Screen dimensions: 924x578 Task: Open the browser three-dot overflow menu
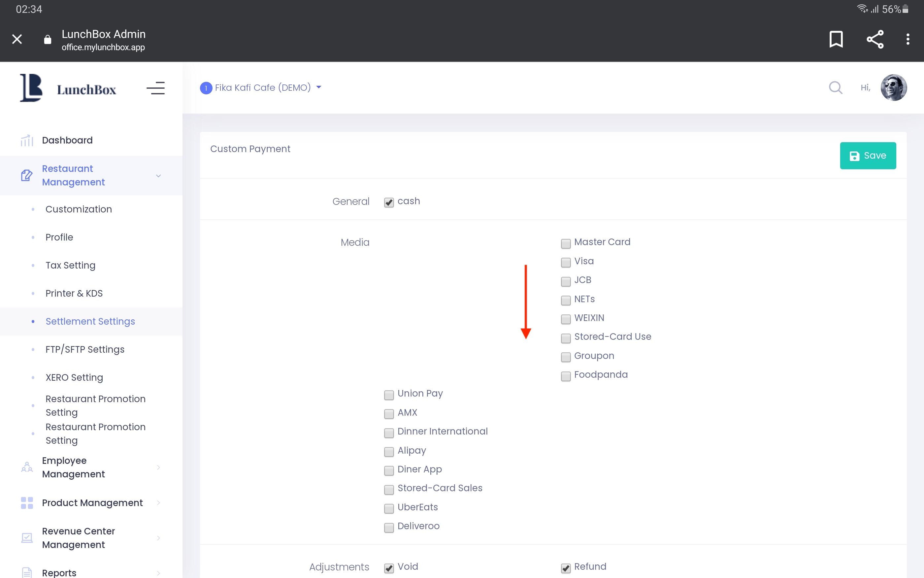pos(907,39)
